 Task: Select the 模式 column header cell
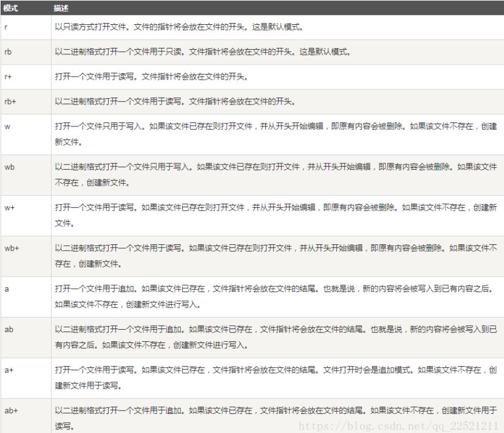(12, 8)
